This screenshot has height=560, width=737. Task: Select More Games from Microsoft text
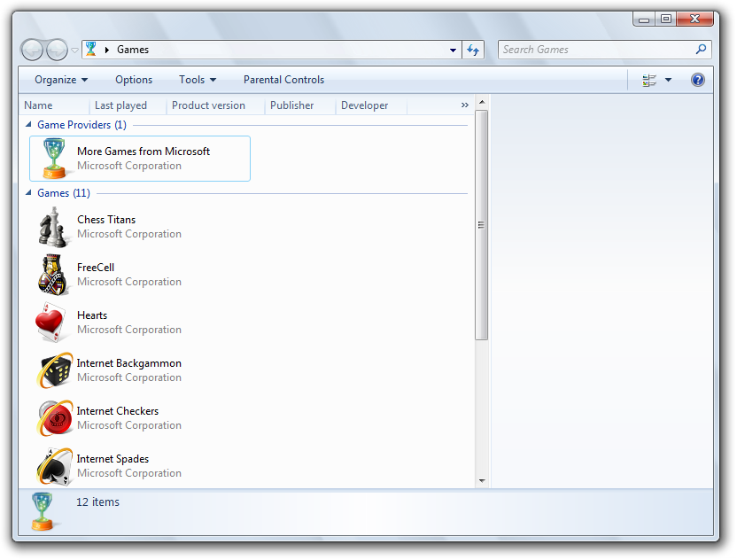pos(144,152)
